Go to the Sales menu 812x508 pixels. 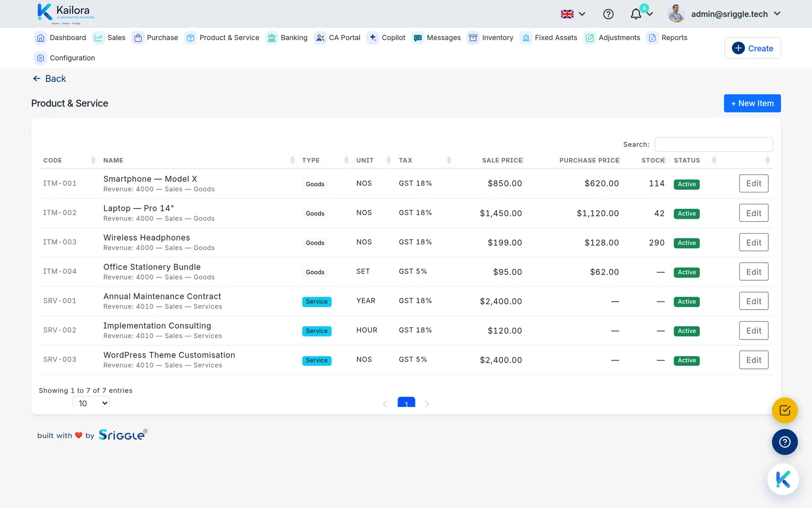pos(110,38)
